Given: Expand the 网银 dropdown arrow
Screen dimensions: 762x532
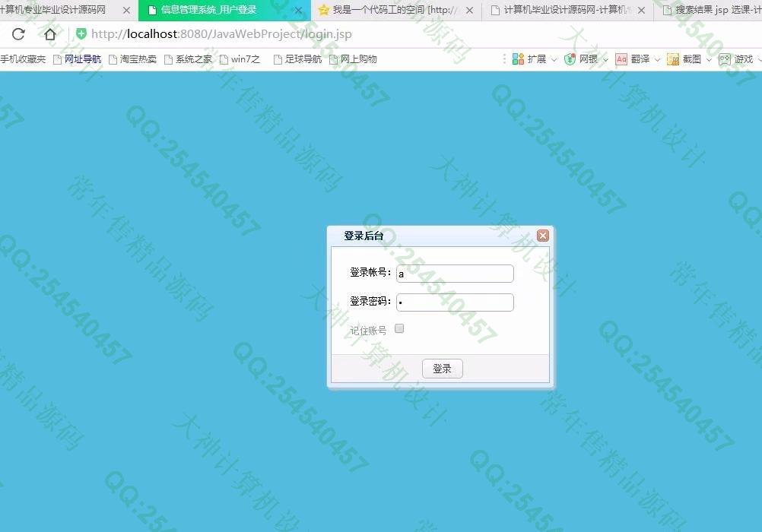Looking at the screenshot, I should coord(605,60).
